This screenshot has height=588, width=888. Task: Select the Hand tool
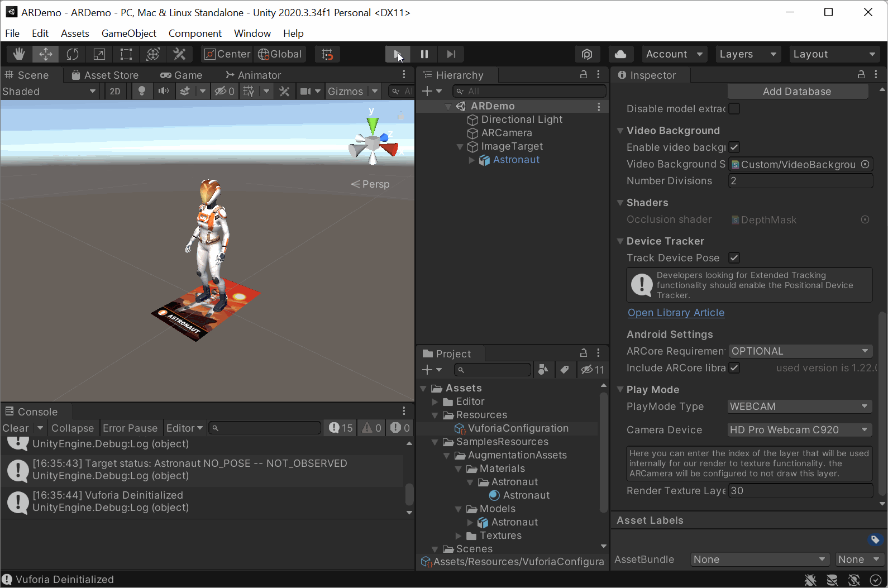[x=19, y=54]
